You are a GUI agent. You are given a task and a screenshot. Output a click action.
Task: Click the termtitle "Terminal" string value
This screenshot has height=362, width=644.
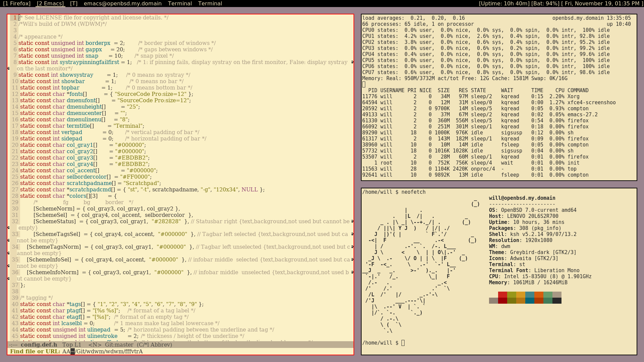click(x=128, y=126)
